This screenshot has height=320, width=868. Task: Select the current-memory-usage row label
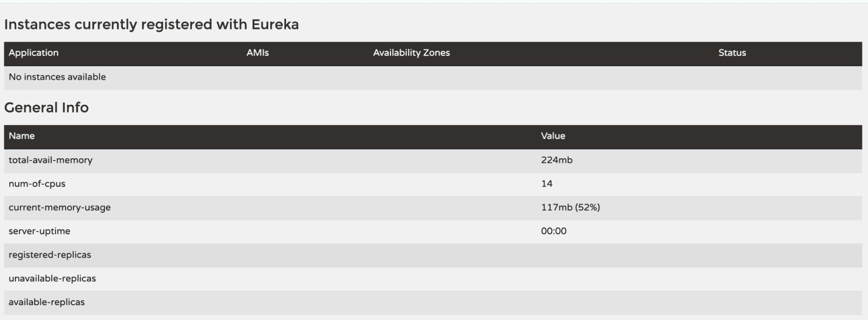point(59,207)
